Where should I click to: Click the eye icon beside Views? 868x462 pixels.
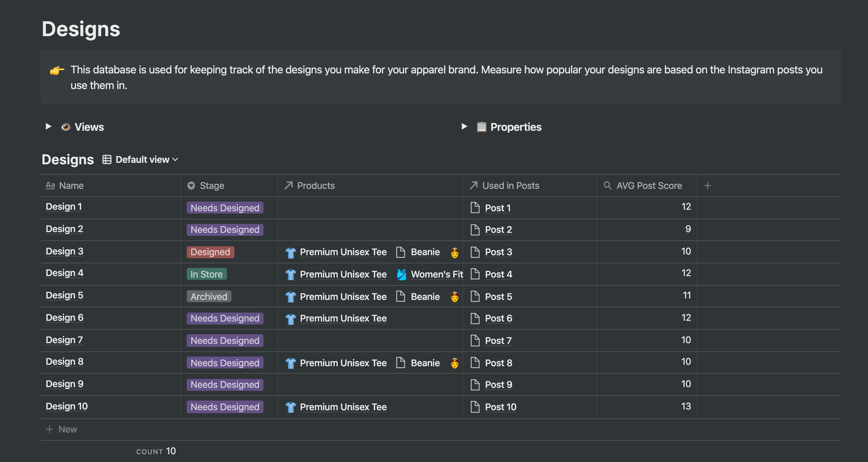pyautogui.click(x=66, y=127)
